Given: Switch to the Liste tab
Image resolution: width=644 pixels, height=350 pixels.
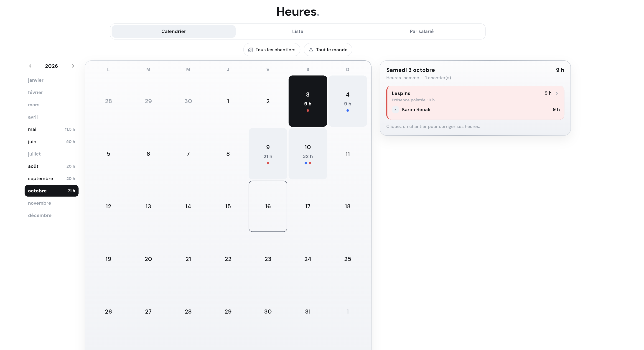Looking at the screenshot, I should (x=298, y=31).
